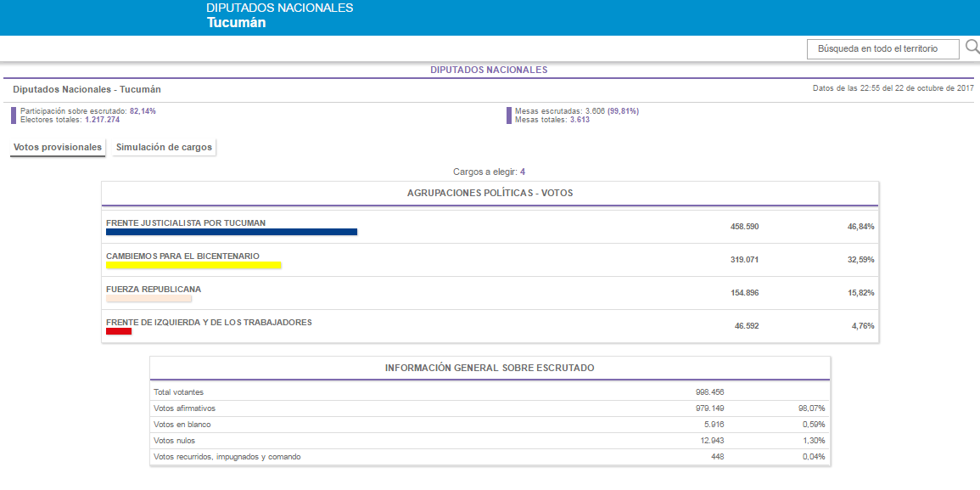
Task: Click the Votos afirmativos row label
Action: click(184, 408)
